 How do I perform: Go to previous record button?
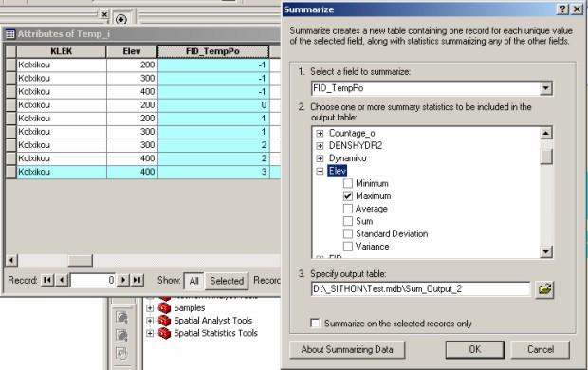[63, 280]
